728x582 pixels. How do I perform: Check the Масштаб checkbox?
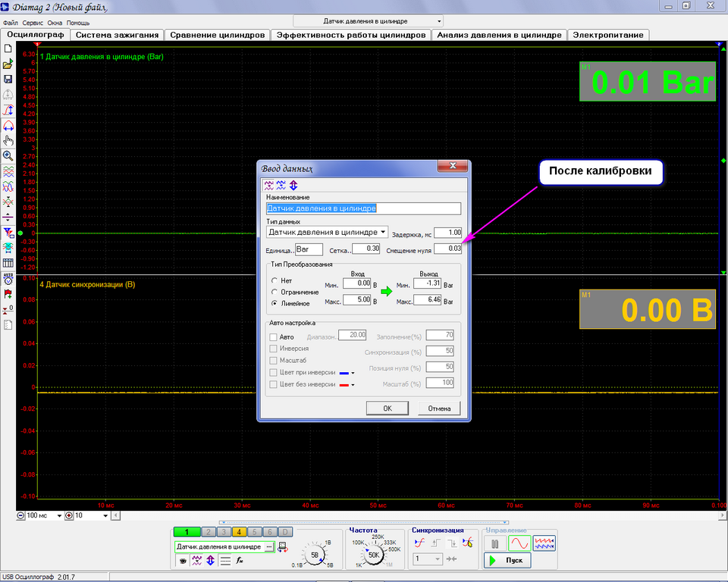(273, 360)
